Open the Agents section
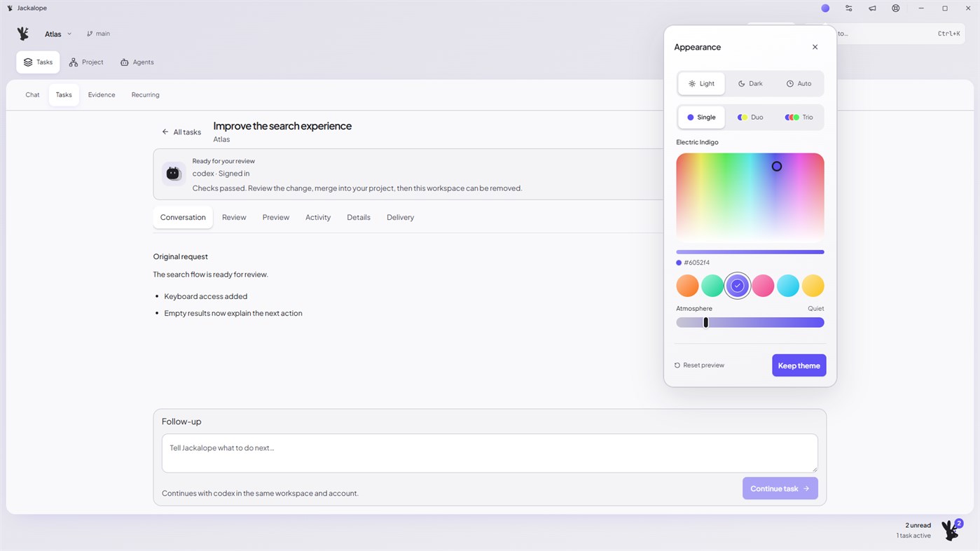Screen dimensions: 980x551 tap(137, 62)
